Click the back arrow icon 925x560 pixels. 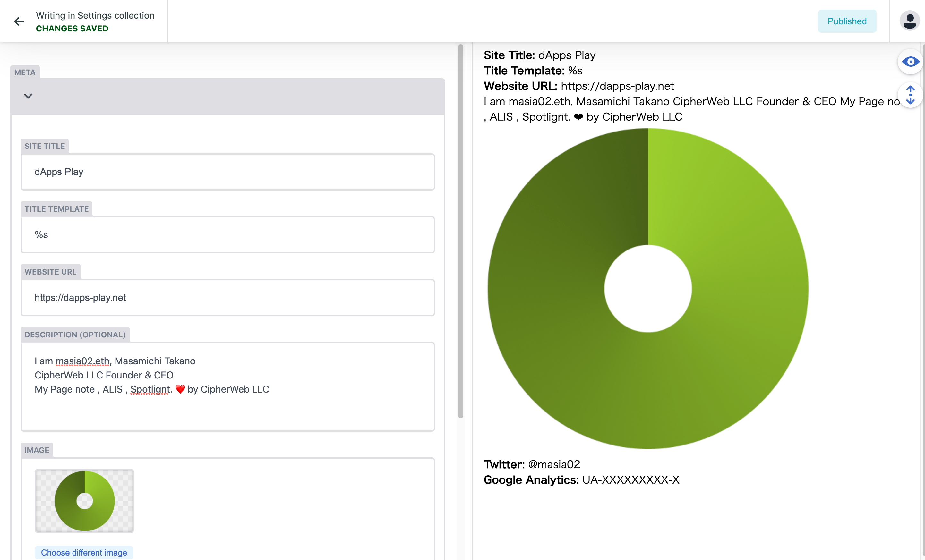click(19, 21)
